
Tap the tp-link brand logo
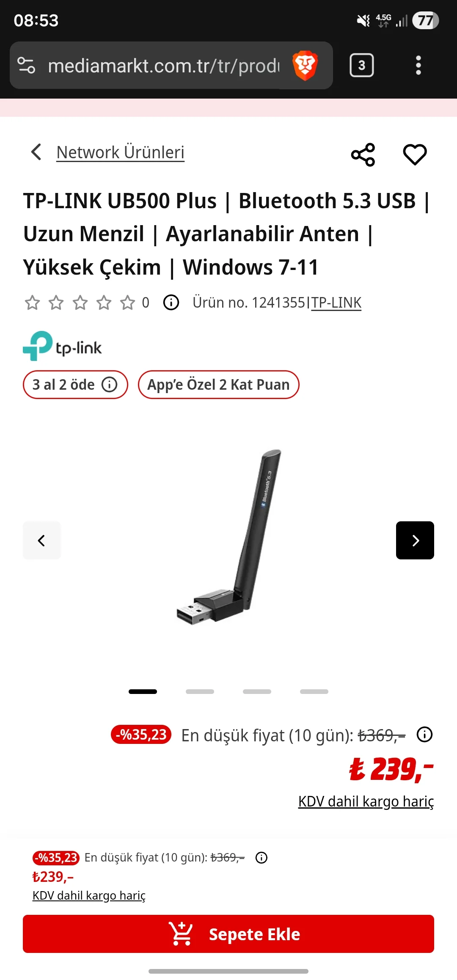coord(62,346)
